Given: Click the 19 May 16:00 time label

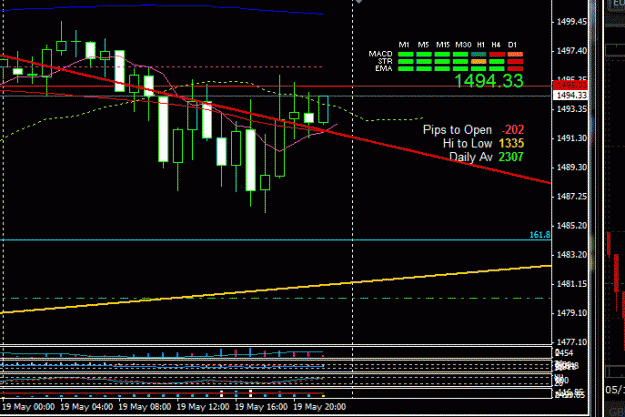Looking at the screenshot, I should click(261, 407).
